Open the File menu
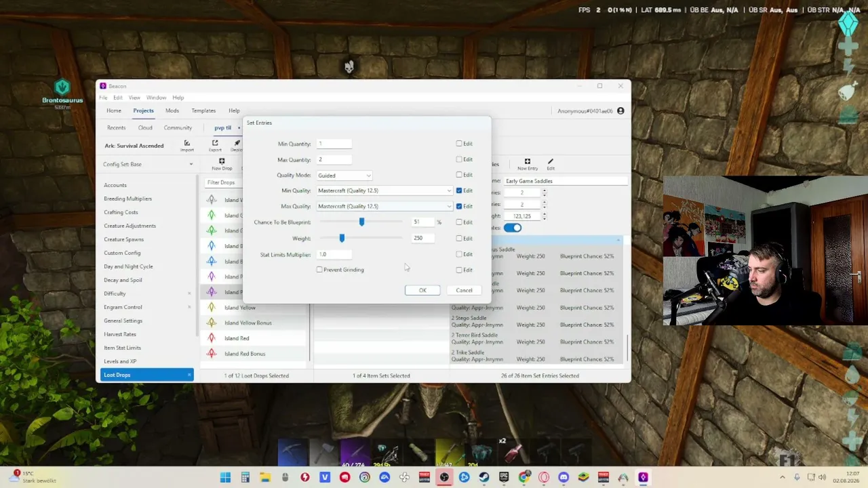Viewport: 868px width, 488px height. 103,98
